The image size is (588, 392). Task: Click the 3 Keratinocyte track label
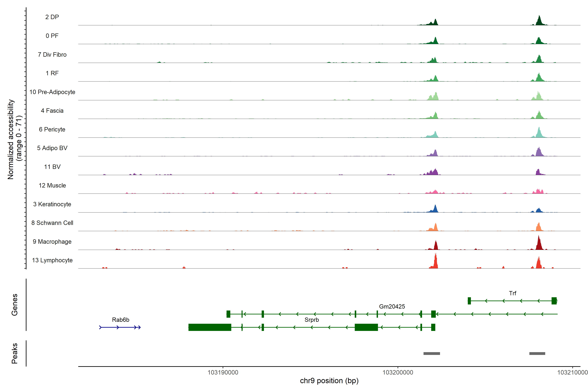[52, 204]
